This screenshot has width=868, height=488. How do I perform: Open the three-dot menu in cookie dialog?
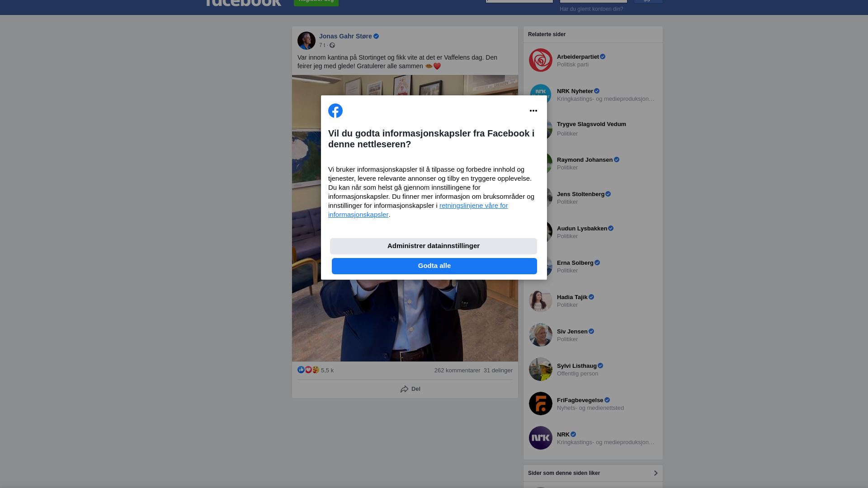[x=533, y=111]
